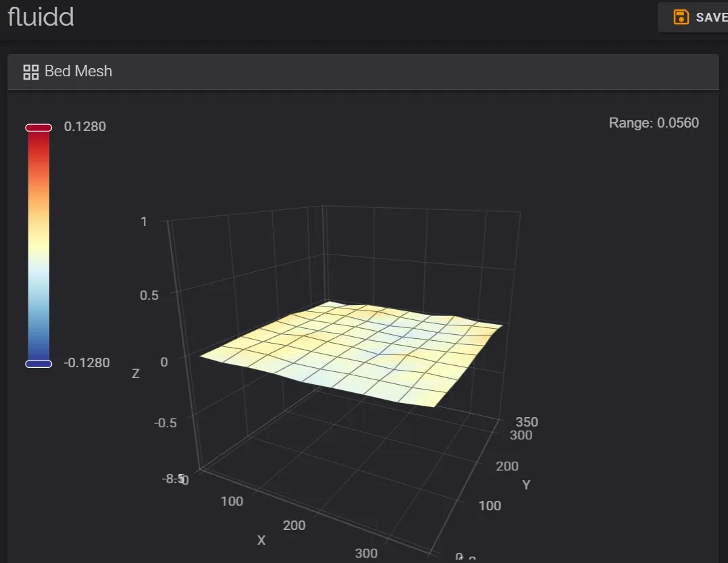Click the Range: 0.0560 label
Screen dimensions: 728x563
pos(654,123)
